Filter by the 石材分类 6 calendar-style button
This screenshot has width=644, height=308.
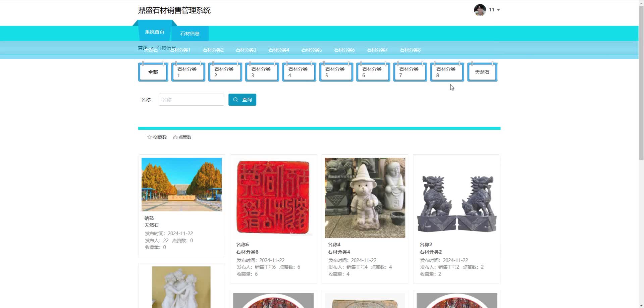click(373, 72)
